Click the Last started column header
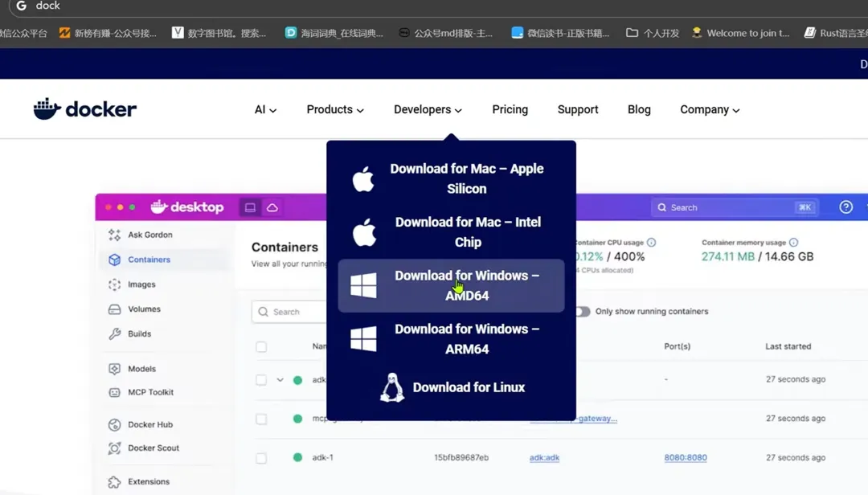The height and width of the screenshot is (495, 868). [788, 346]
